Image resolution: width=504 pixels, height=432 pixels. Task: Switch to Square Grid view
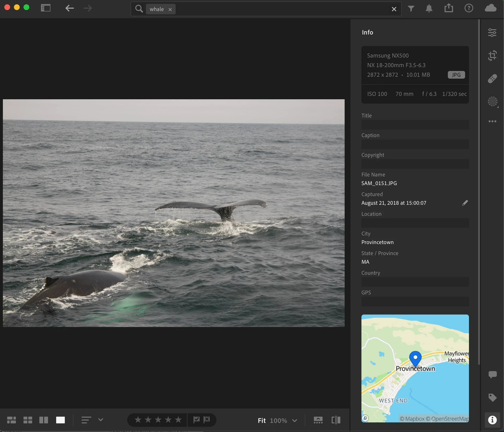pyautogui.click(x=28, y=420)
